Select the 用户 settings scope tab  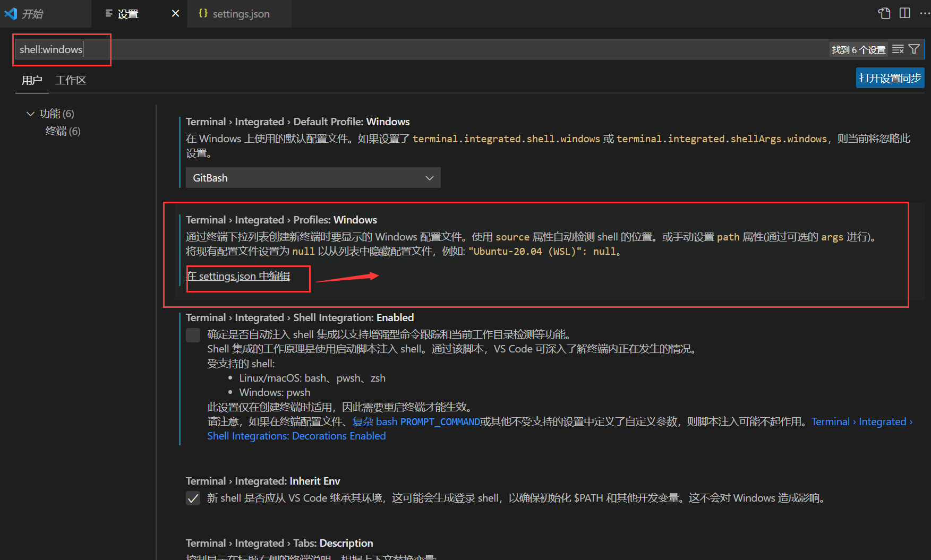(32, 80)
